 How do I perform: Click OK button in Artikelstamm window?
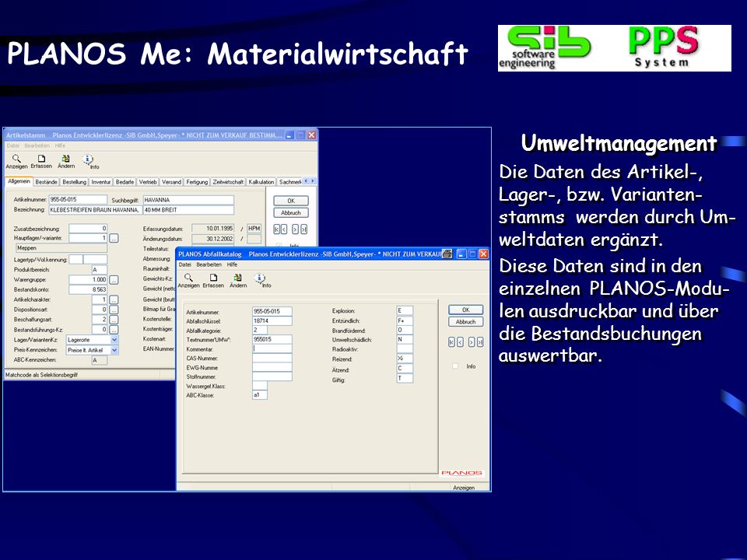pos(291,201)
